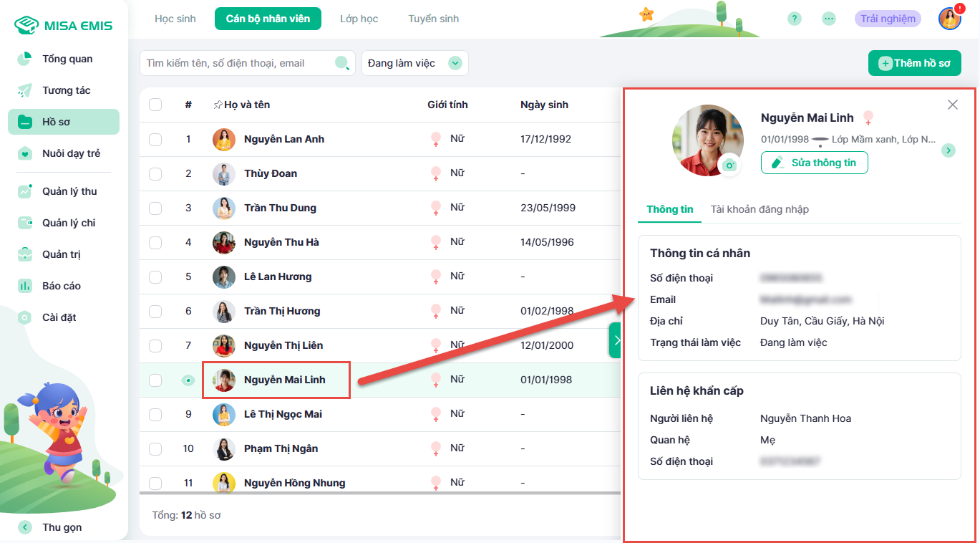Toggle the eye icon on Nguyễn Mai Linh row
980x543 pixels.
click(x=188, y=380)
